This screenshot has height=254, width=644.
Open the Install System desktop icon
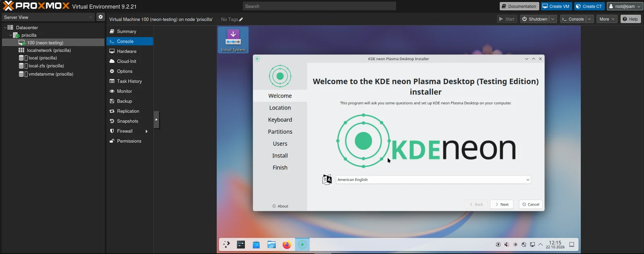tap(233, 40)
